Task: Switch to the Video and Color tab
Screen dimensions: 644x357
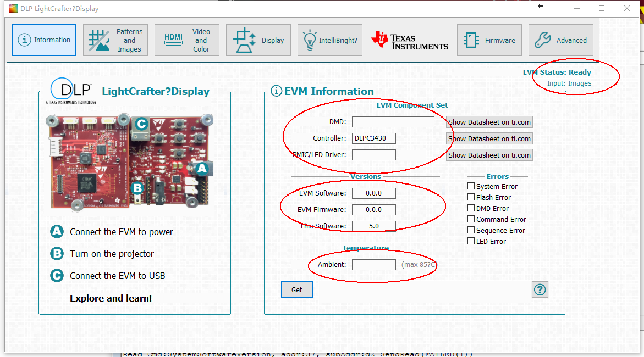Action: pos(187,40)
